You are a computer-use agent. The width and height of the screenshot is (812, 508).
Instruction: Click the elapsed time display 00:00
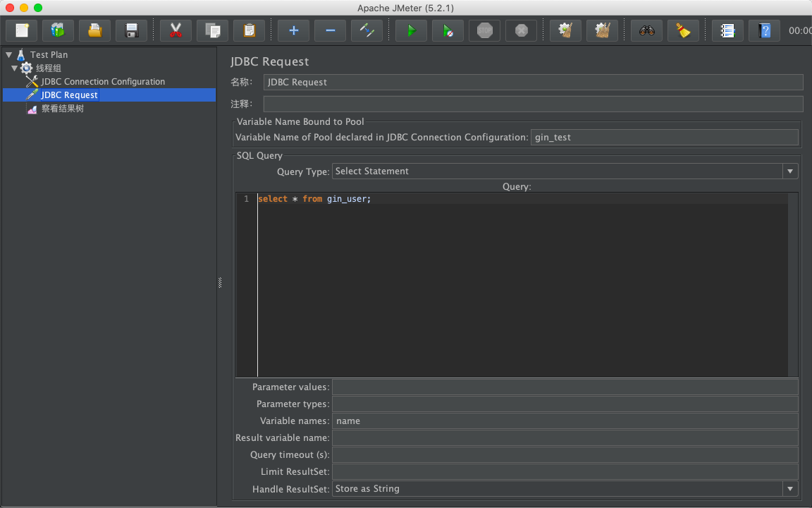coord(800,30)
